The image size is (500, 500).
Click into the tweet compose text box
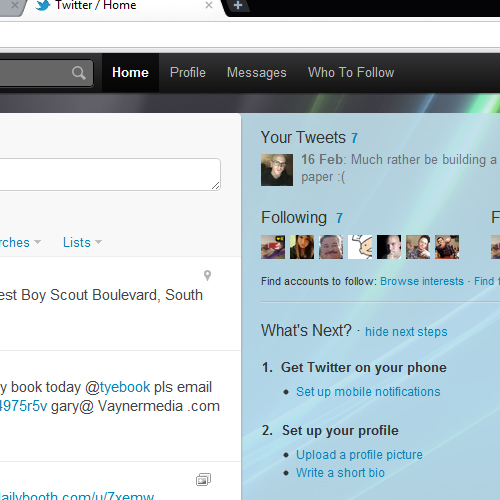point(109,174)
